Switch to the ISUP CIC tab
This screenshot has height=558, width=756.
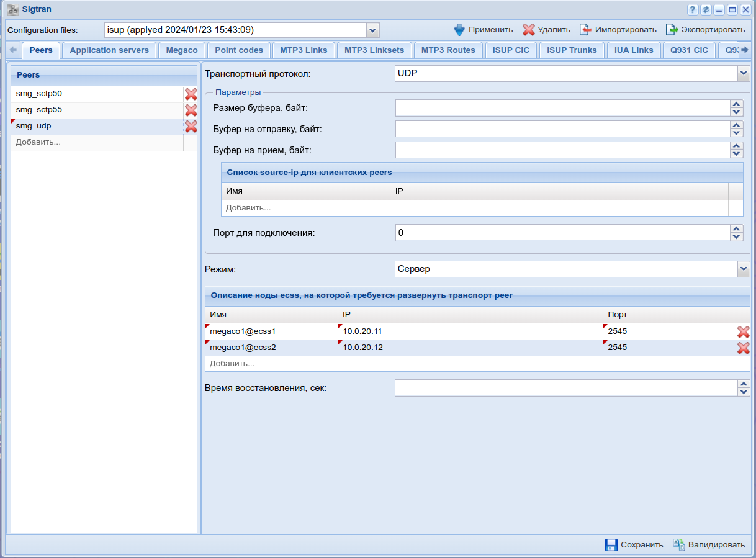click(x=511, y=50)
